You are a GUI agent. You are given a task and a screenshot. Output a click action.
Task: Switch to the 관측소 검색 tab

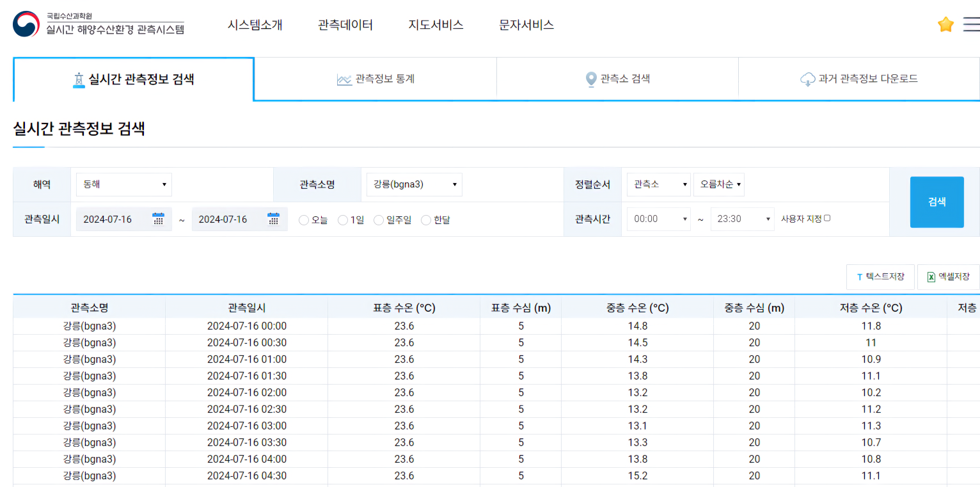pos(617,79)
